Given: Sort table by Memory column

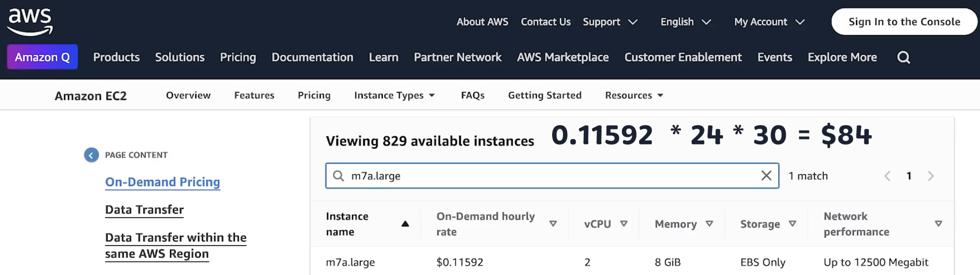Looking at the screenshot, I should [x=709, y=224].
